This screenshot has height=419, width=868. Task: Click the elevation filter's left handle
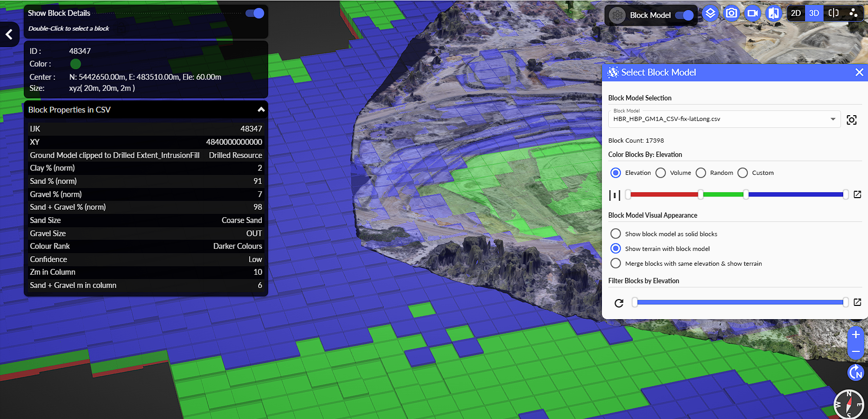point(635,302)
